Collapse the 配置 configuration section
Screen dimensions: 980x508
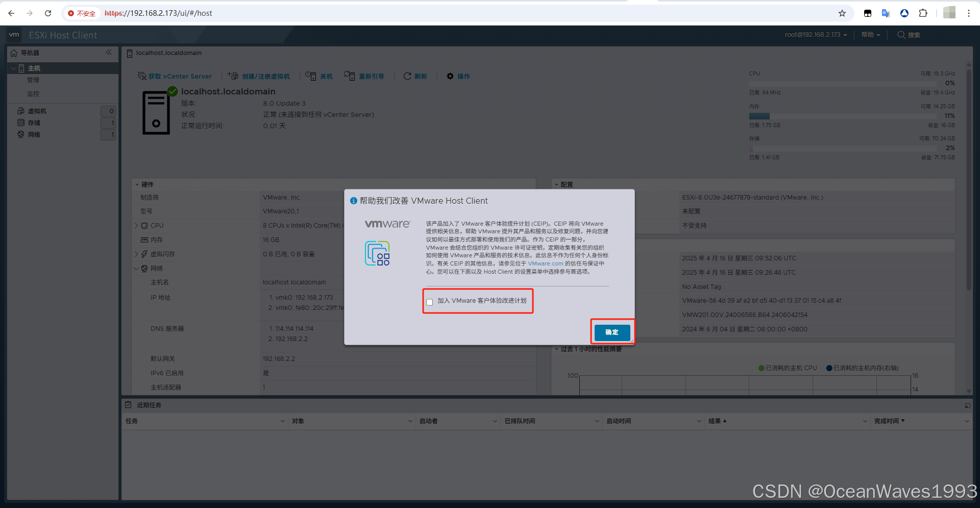(556, 185)
